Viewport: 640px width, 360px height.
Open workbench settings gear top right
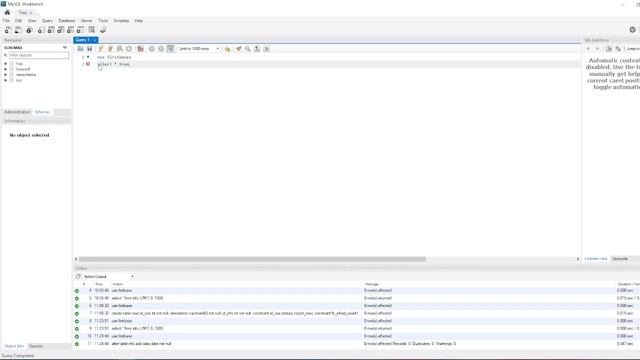click(632, 30)
